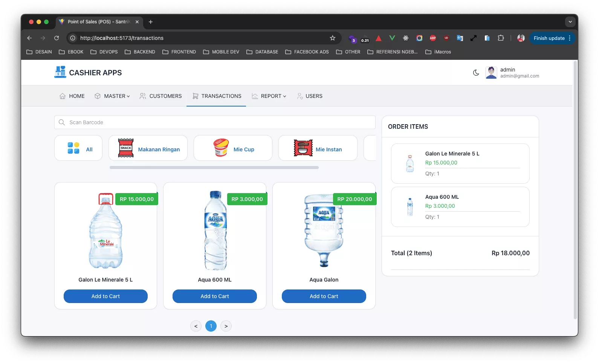Image resolution: width=599 pixels, height=364 pixels.
Task: View site information icon
Action: (73, 38)
